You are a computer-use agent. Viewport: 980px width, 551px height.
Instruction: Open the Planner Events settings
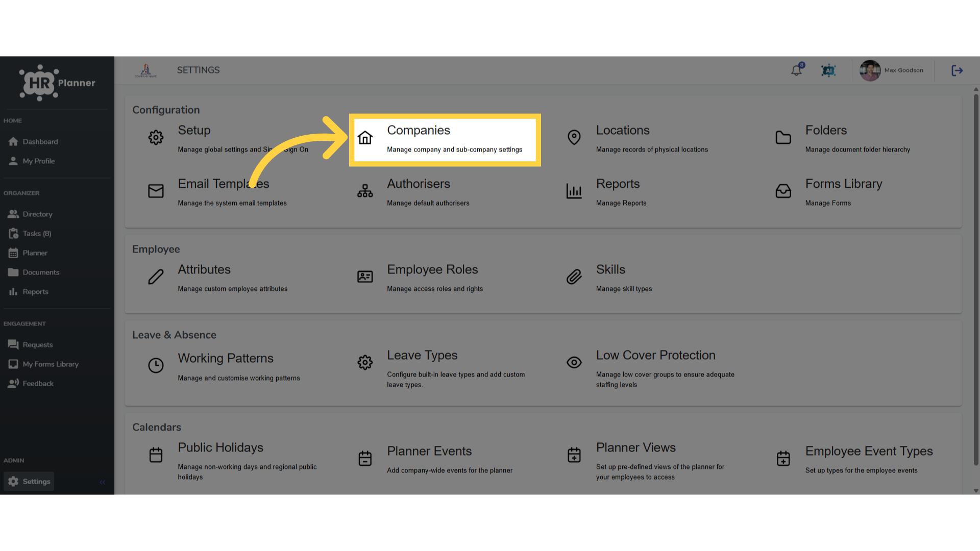coord(429,451)
